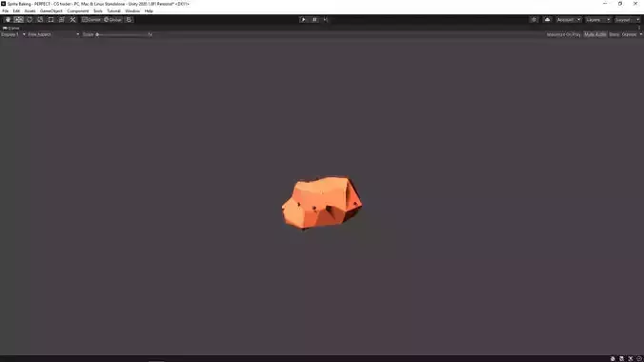Click third status bar icon bottom right
Image resolution: width=644 pixels, height=362 pixels.
tap(631, 359)
